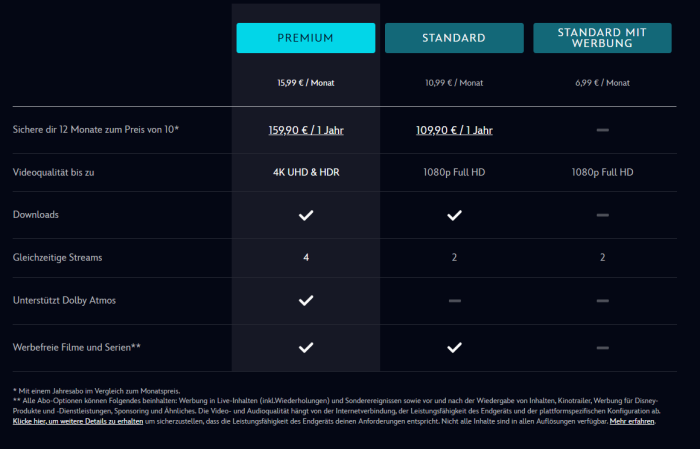700x449 pixels.
Task: Open the Premium 159,90 € yearly offer
Action: [306, 130]
